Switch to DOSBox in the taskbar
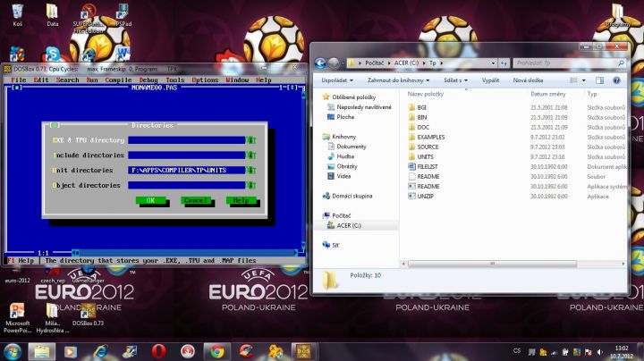 tap(304, 352)
